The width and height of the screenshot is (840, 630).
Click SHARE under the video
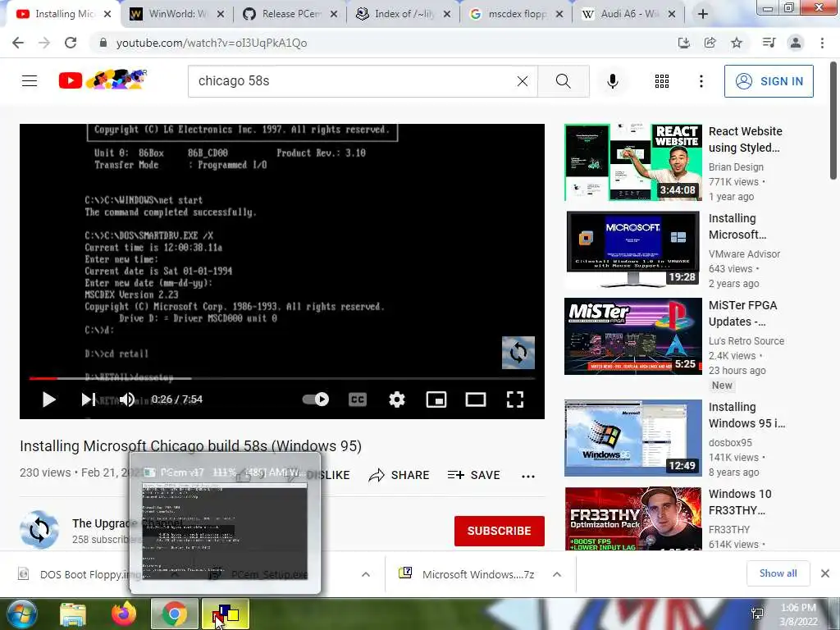coord(399,475)
